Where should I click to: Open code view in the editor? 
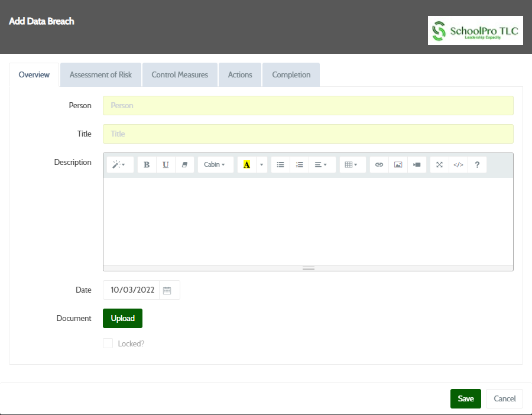pyautogui.click(x=458, y=165)
